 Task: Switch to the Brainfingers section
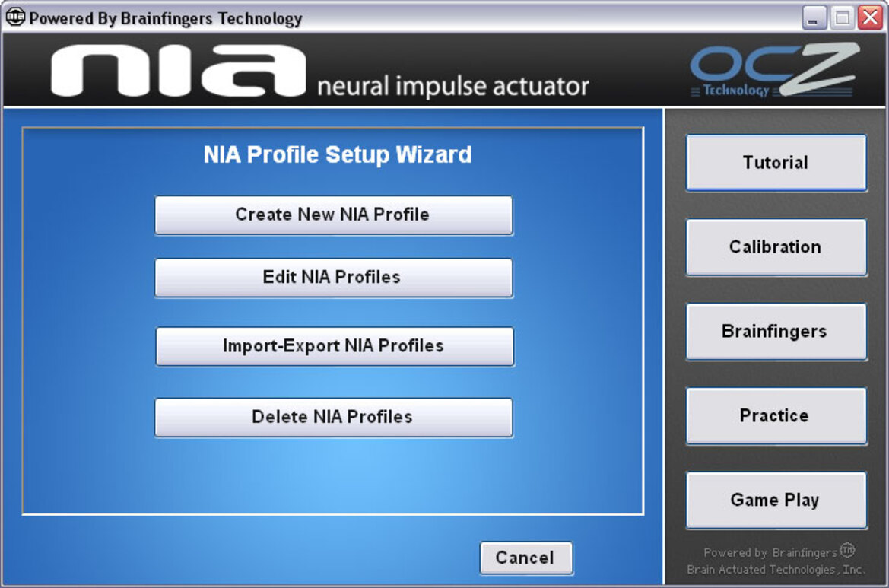coord(776,332)
